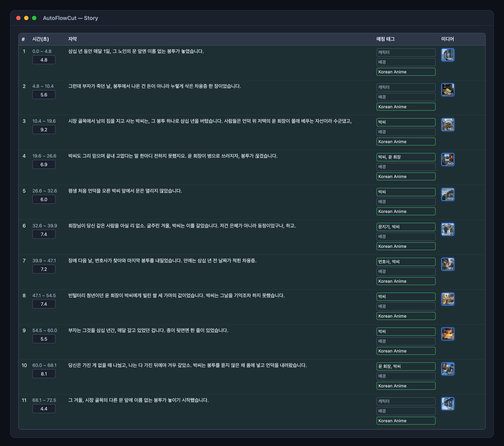Open the IMG thumbnail for row 1

click(447, 55)
